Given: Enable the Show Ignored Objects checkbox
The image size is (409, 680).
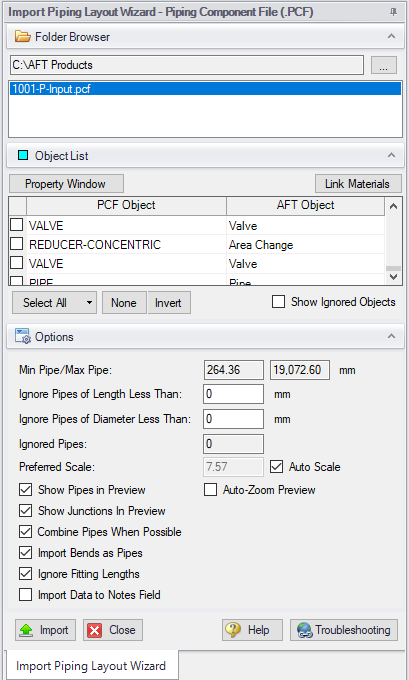Looking at the screenshot, I should [x=278, y=302].
